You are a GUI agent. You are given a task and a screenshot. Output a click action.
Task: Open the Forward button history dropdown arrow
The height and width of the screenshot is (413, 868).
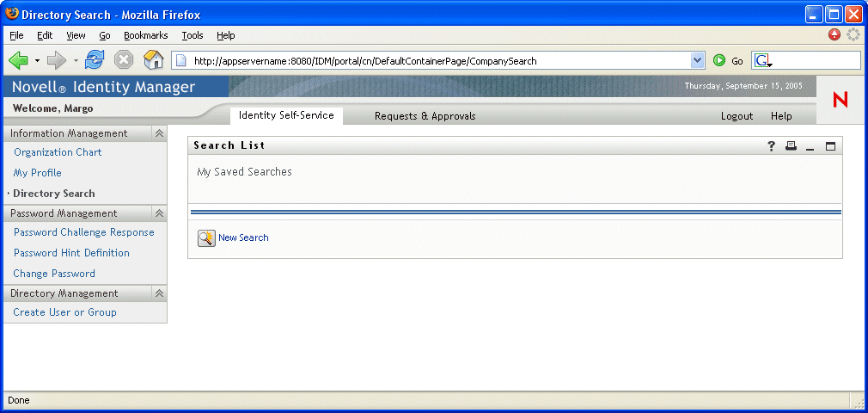tap(76, 60)
